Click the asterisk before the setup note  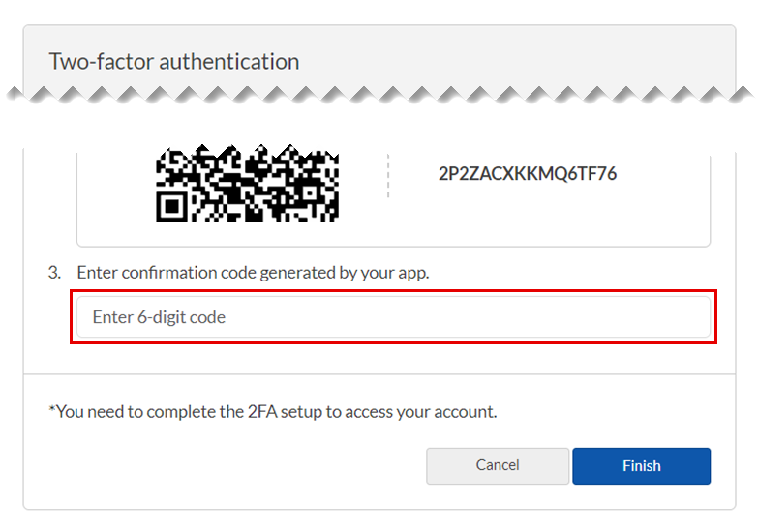[x=51, y=410]
